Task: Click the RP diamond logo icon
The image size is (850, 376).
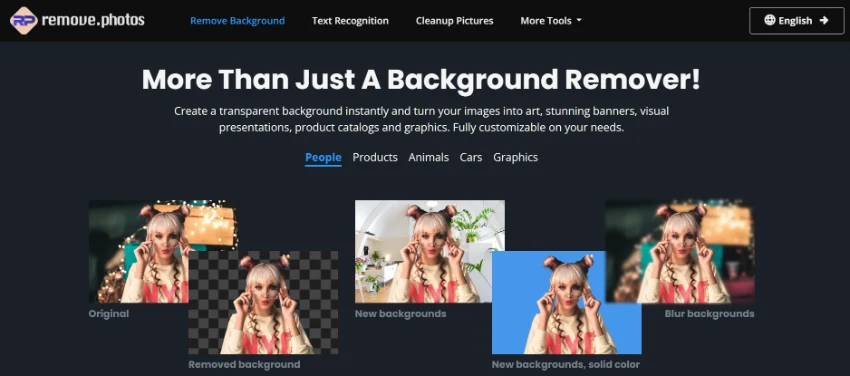Action: click(x=24, y=21)
